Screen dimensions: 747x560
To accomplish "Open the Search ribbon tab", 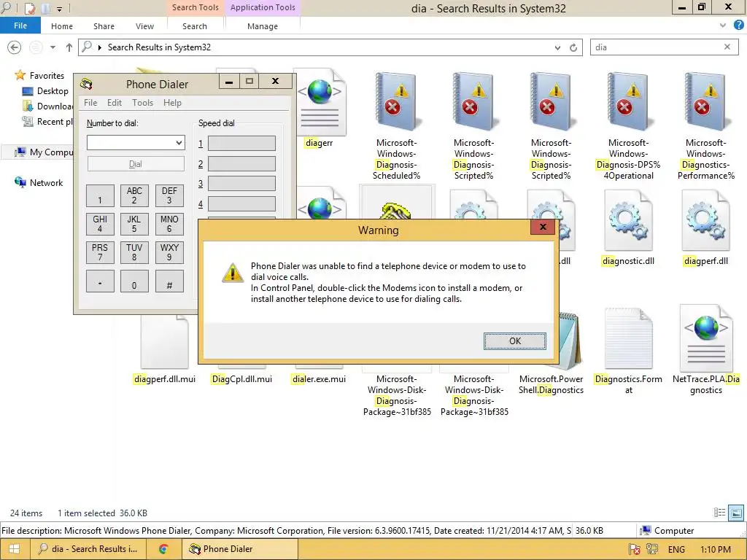I will (x=194, y=26).
